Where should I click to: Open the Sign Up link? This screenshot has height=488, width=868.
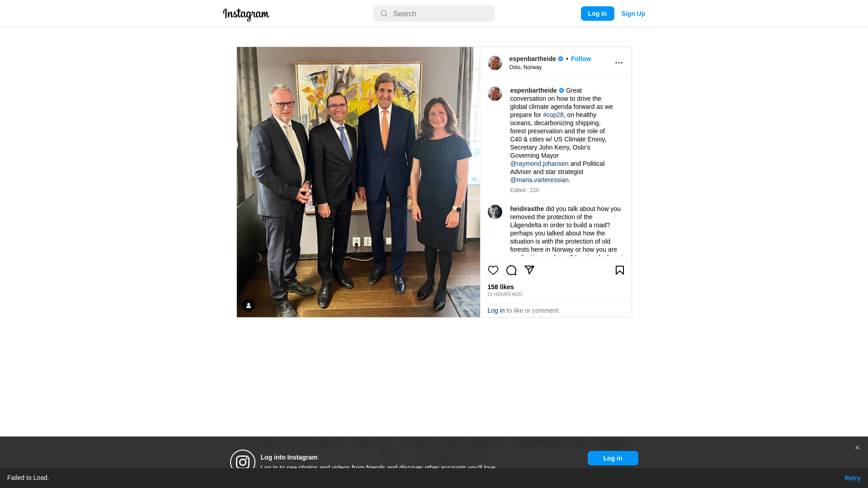633,14
